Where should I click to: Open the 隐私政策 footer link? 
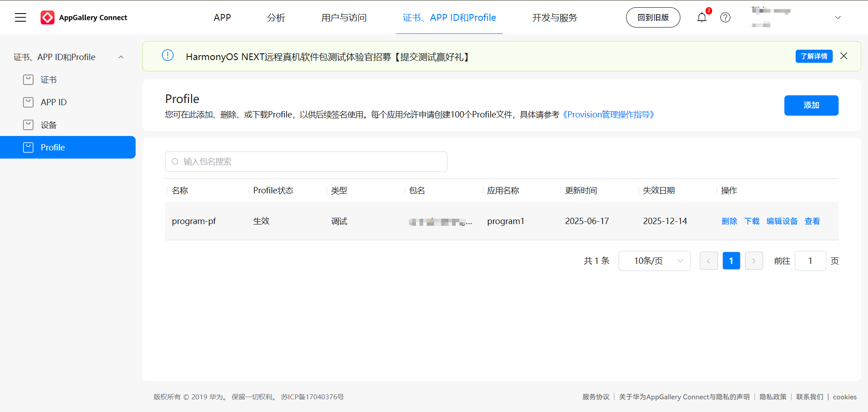[773, 397]
